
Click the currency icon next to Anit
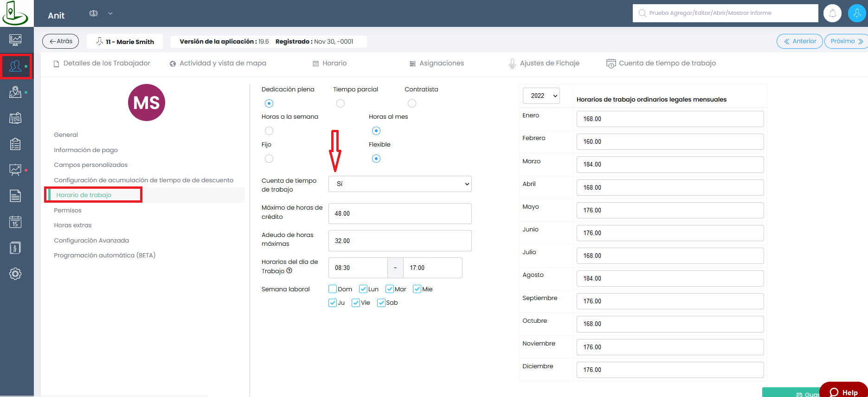click(94, 13)
